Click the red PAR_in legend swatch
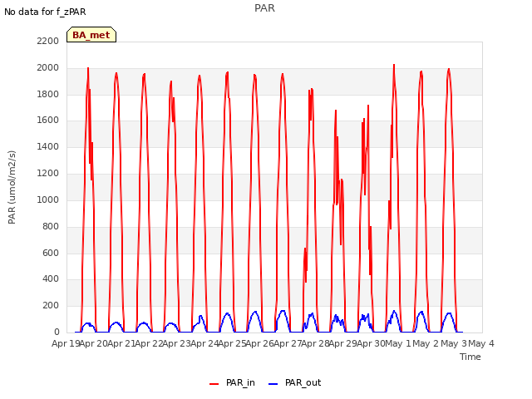532x399 pixels. coord(214,383)
